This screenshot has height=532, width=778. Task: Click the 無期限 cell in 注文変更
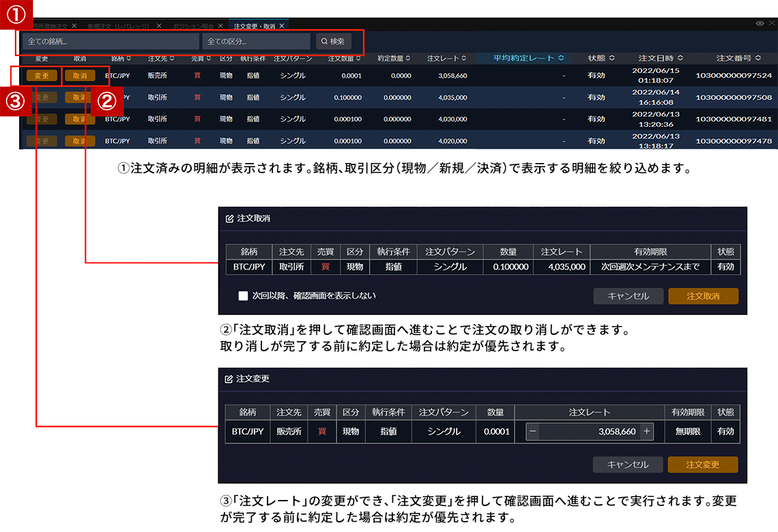[688, 431]
